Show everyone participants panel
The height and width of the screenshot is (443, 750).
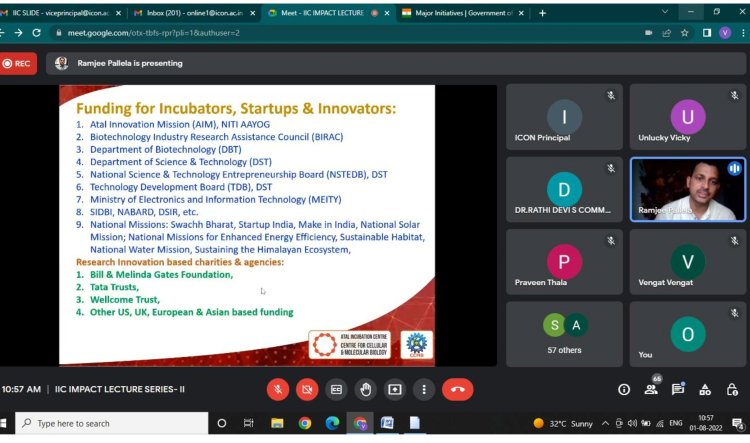(x=651, y=388)
